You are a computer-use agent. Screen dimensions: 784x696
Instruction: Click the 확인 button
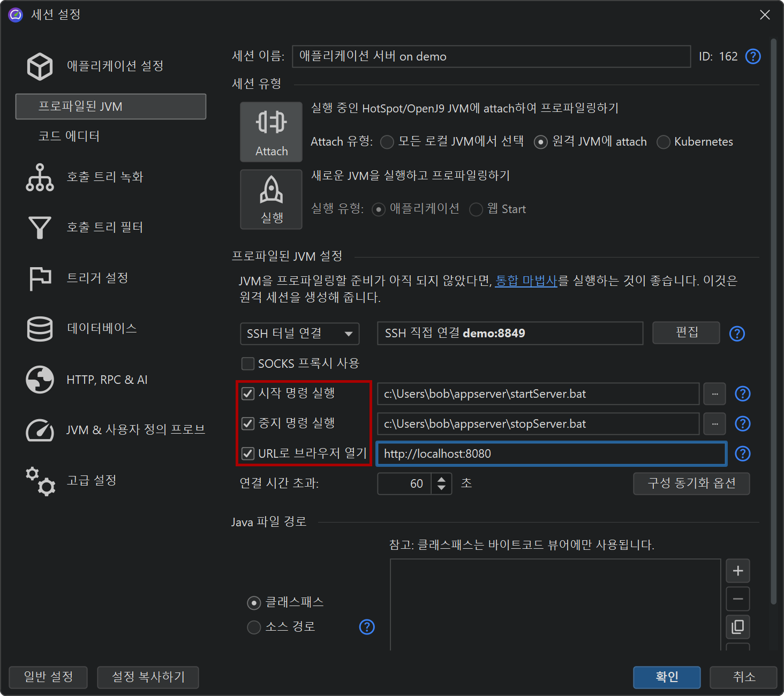click(667, 677)
